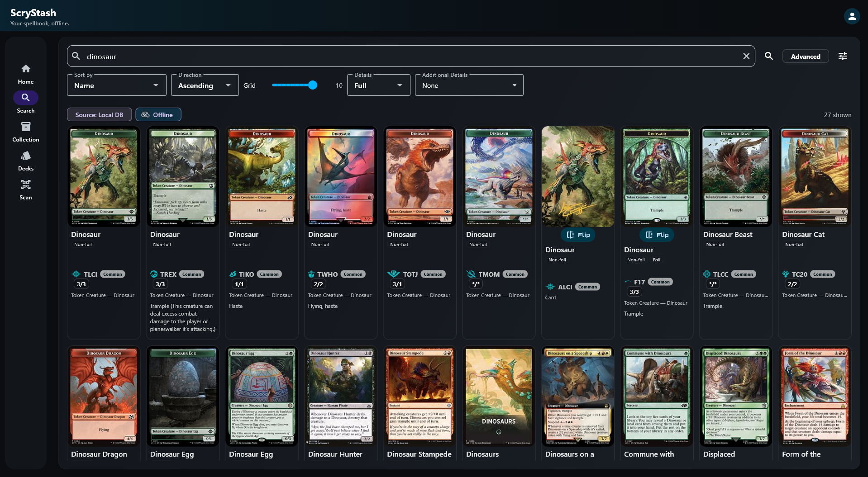Open the Sort by Name dropdown
868x477 pixels.
[117, 85]
